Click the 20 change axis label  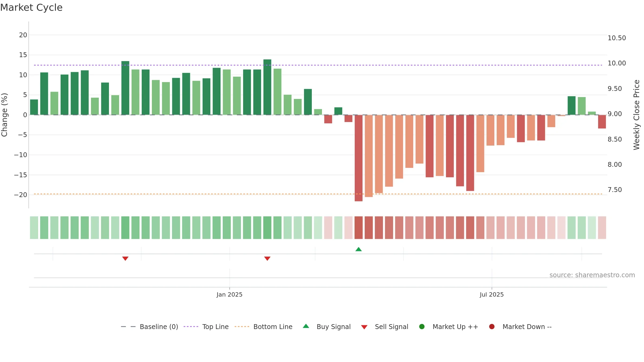point(23,35)
